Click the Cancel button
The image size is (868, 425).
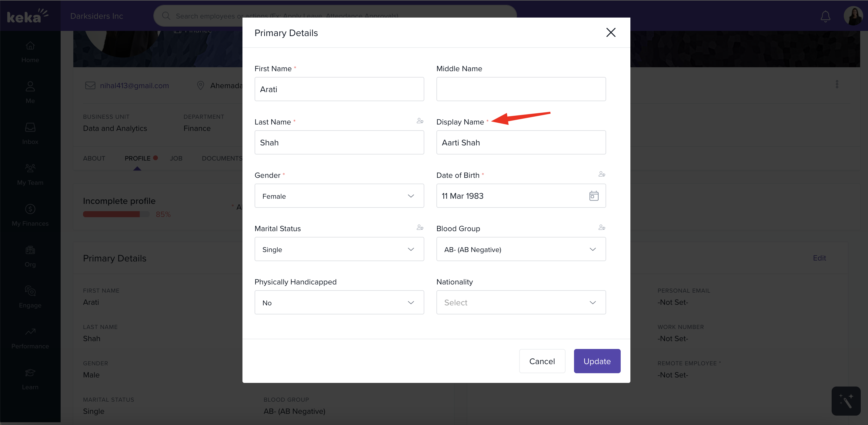pos(542,361)
